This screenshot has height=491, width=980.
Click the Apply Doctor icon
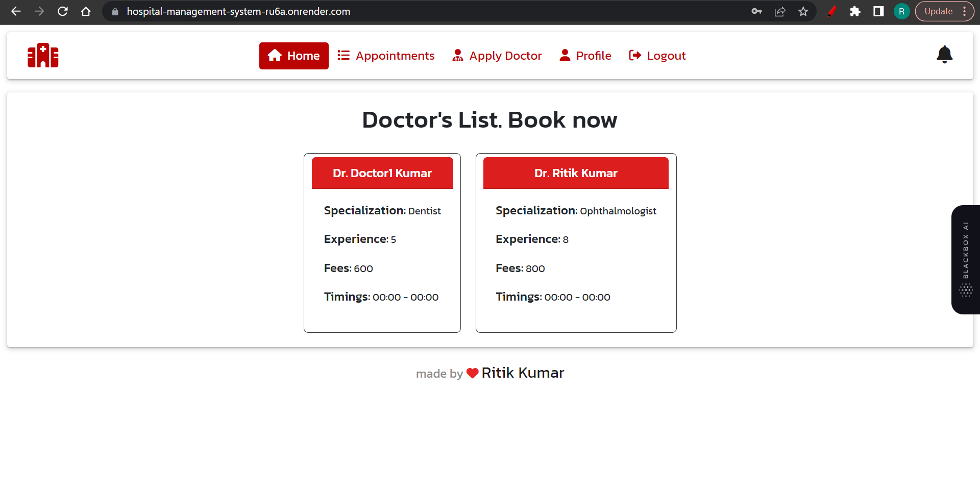coord(457,55)
